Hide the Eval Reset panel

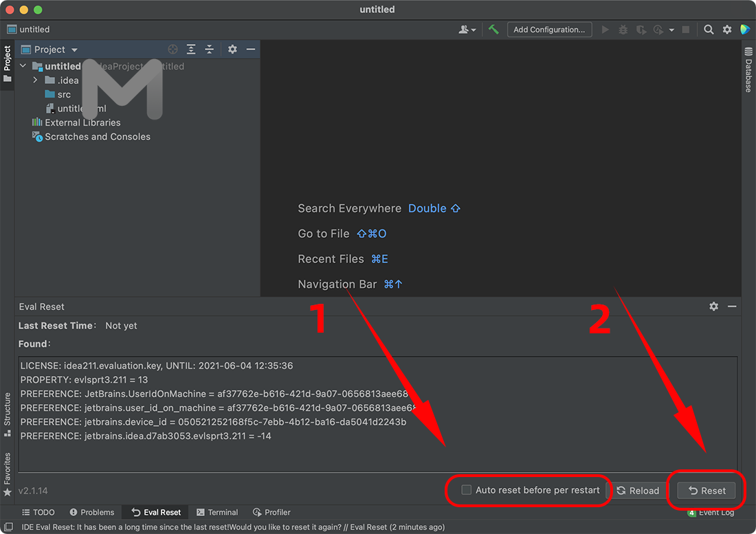tap(732, 306)
